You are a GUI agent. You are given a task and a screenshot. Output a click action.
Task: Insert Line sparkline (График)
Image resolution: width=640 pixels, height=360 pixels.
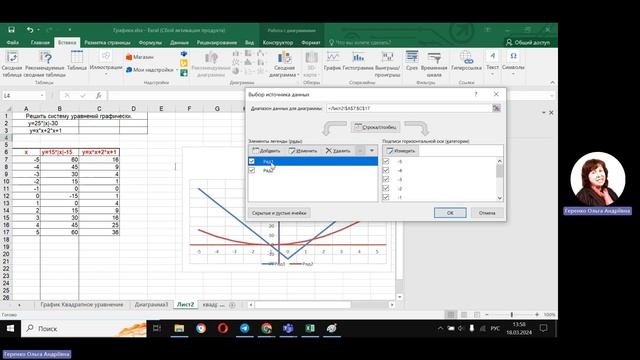tap(332, 61)
